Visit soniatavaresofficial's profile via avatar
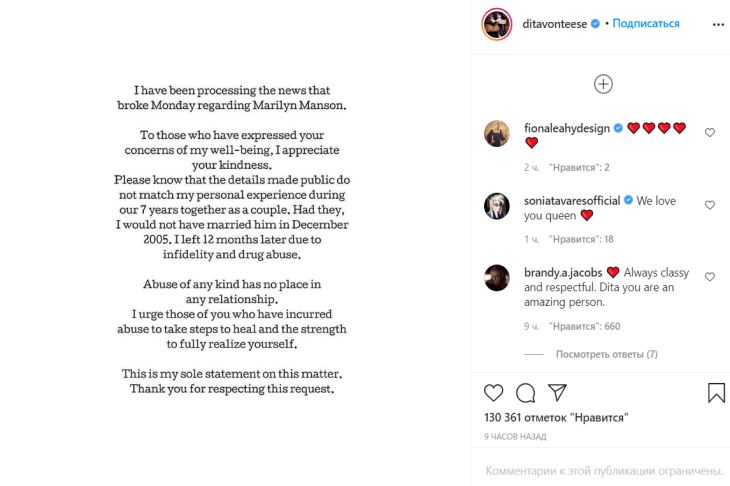Image resolution: width=730 pixels, height=486 pixels. (x=497, y=206)
